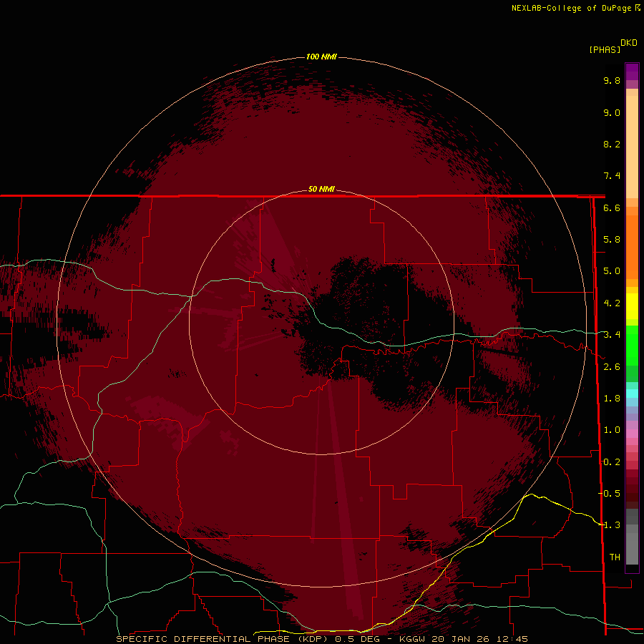Click the 1.8 scale value label
Screen dimensions: 644x644
pyautogui.click(x=612, y=399)
